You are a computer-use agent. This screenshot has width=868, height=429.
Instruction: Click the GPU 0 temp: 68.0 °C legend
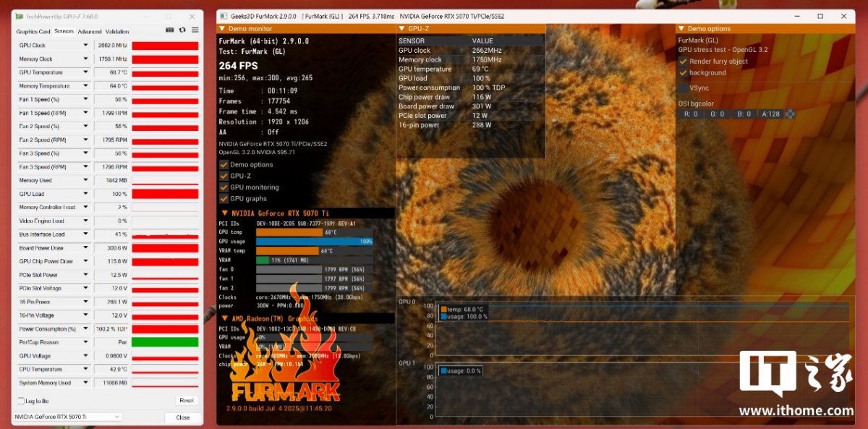(461, 309)
